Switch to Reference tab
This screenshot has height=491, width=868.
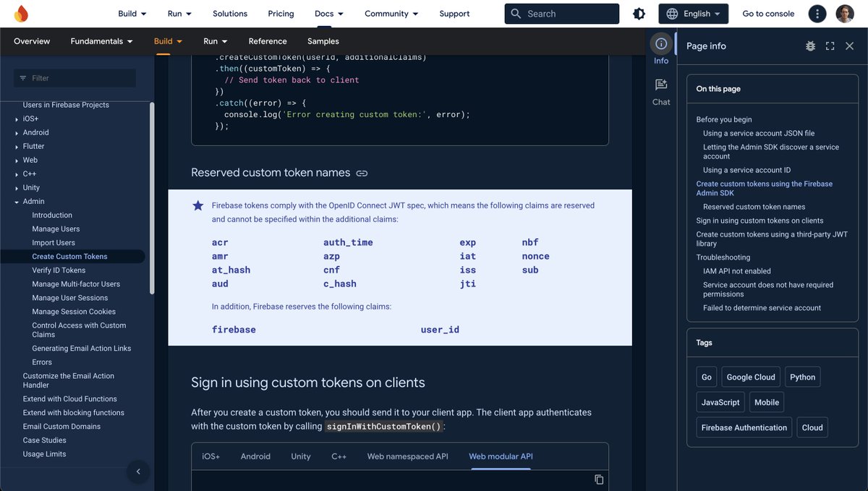pos(268,41)
